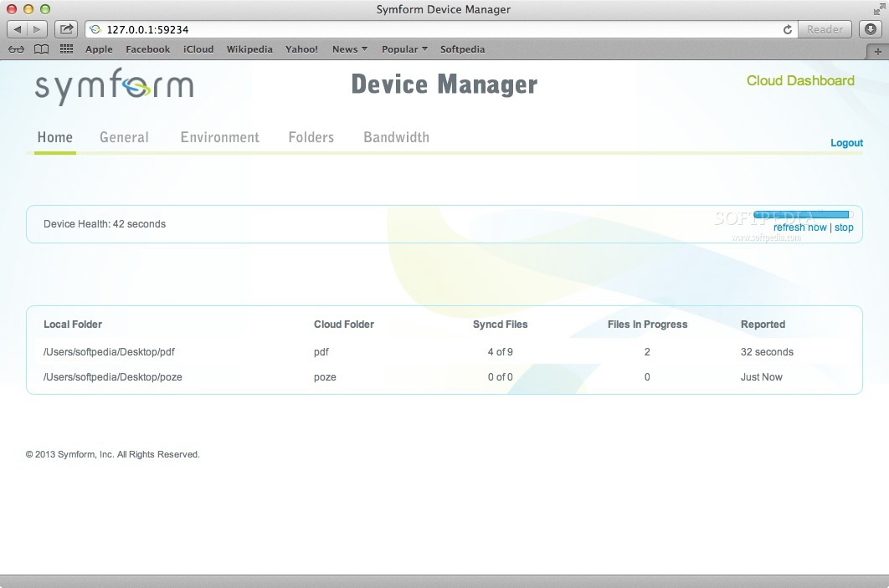Select the /Users/softpedia/Desktop/poze path
This screenshot has height=588, width=889.
pyautogui.click(x=113, y=376)
